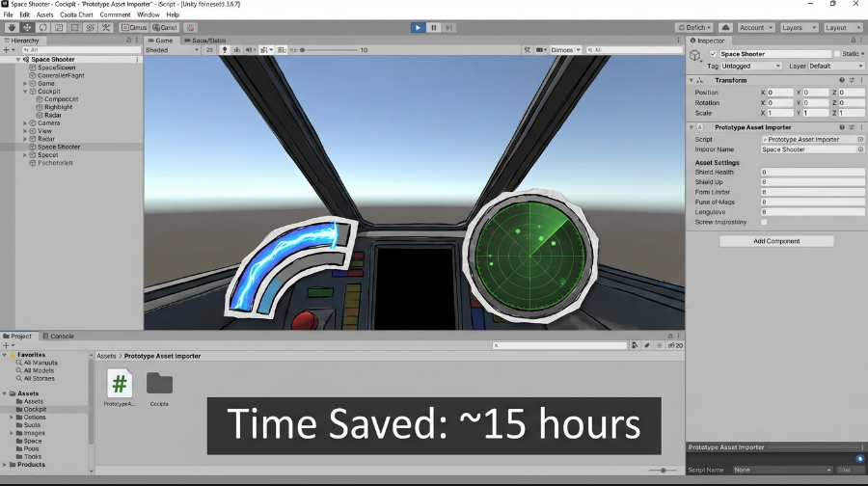Click Assets in the breadcrumb path
This screenshot has width=868, height=486.
point(106,356)
